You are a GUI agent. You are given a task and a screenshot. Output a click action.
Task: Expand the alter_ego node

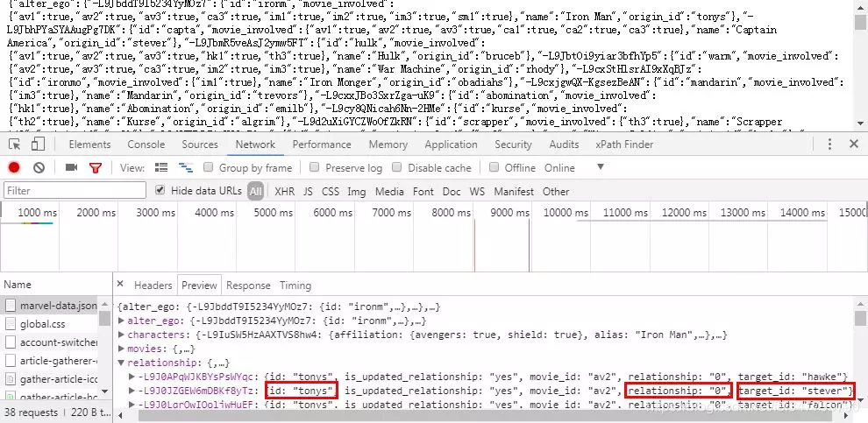click(x=122, y=321)
